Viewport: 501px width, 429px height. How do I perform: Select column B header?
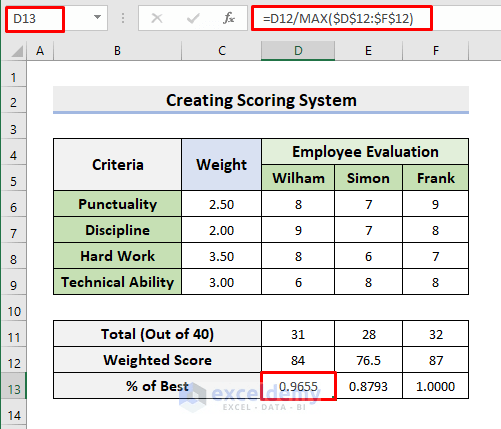pos(117,51)
